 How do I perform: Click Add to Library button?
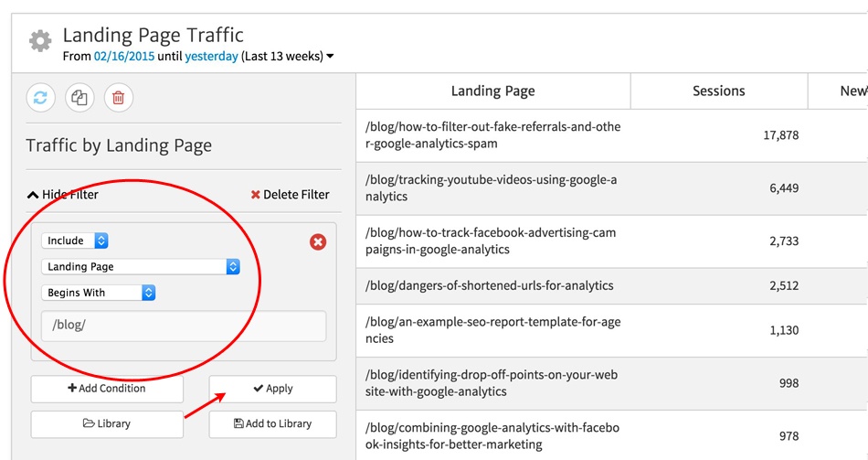point(272,424)
